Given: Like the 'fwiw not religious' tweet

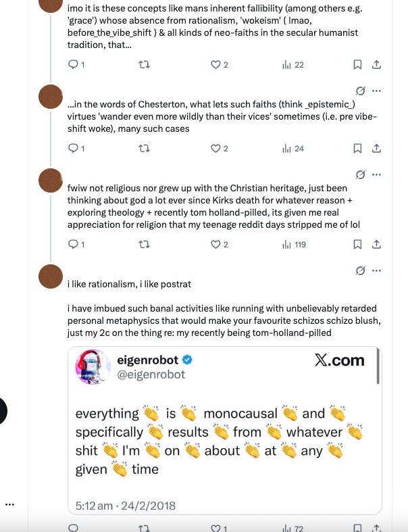Looking at the screenshot, I should click(x=216, y=244).
